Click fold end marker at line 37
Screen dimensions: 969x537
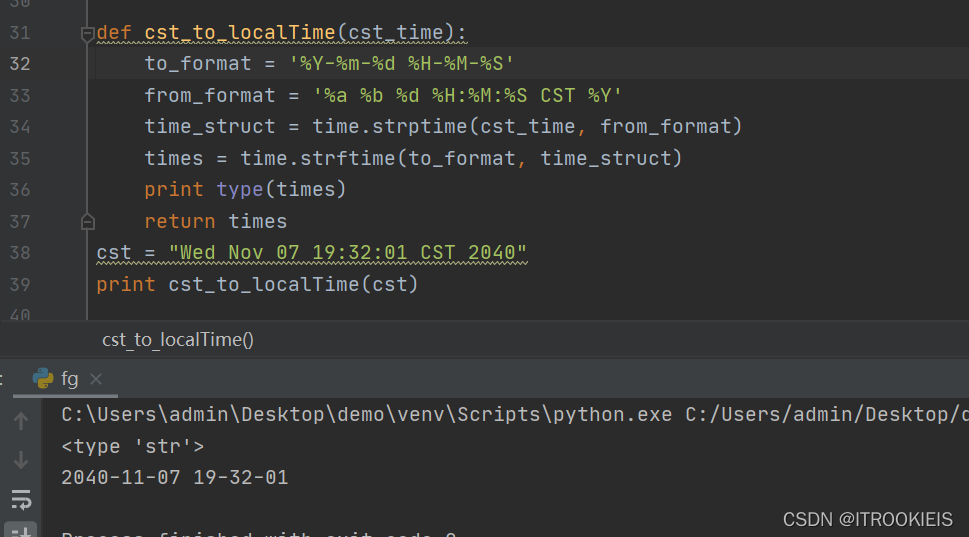88,222
